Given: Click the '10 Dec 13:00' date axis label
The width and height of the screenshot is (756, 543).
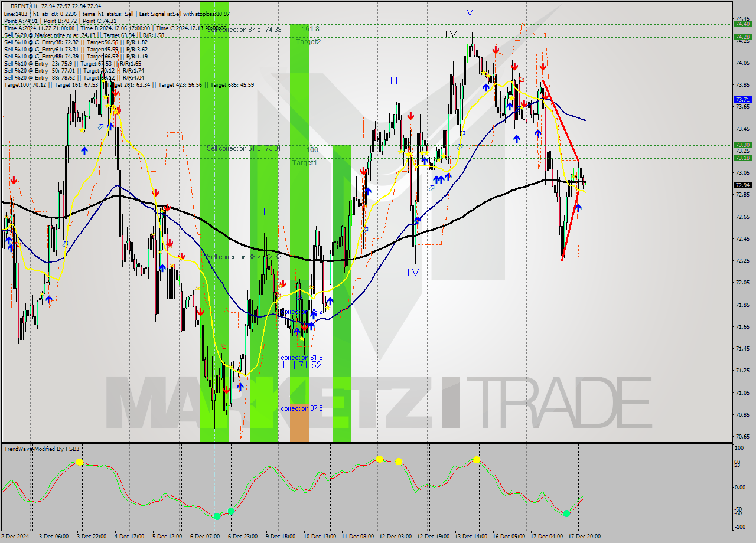Looking at the screenshot, I should tap(320, 537).
